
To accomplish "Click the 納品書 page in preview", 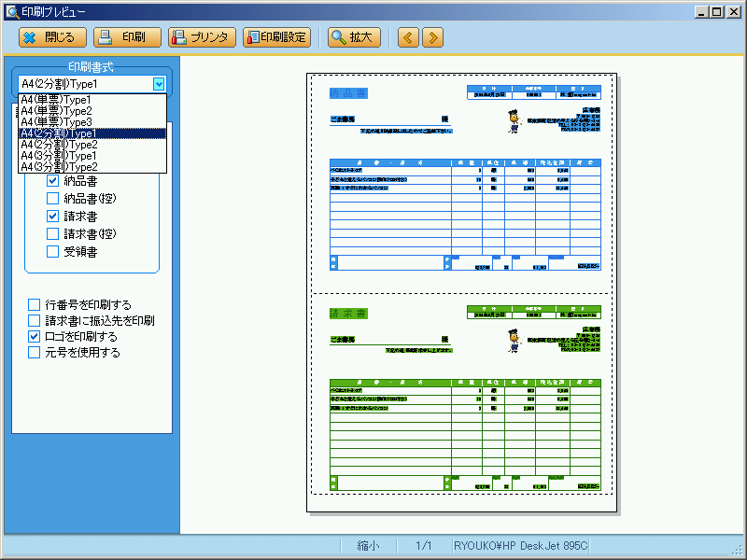I will 462,184.
